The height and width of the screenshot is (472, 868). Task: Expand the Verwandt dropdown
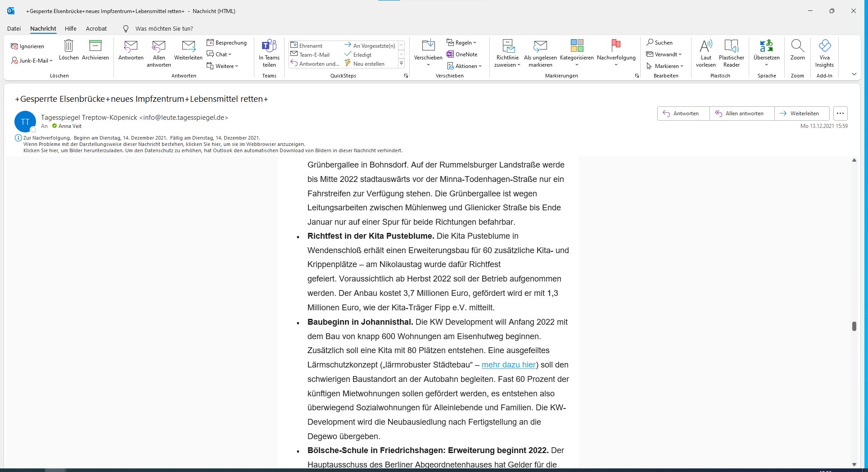(x=664, y=54)
